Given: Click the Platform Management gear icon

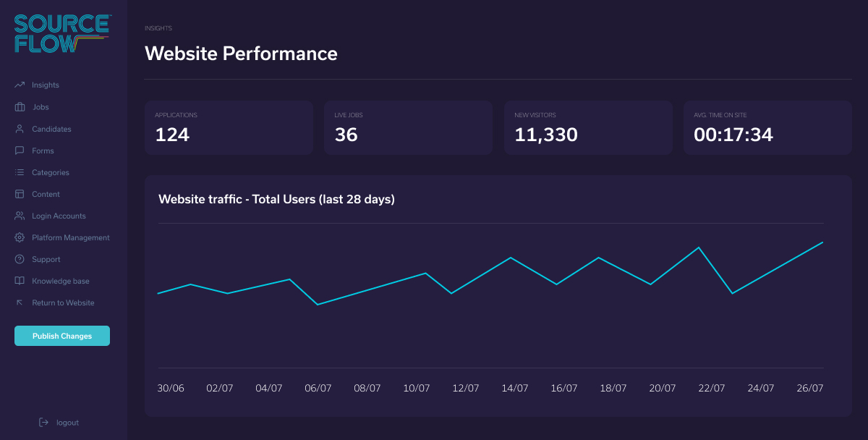Looking at the screenshot, I should tap(20, 237).
